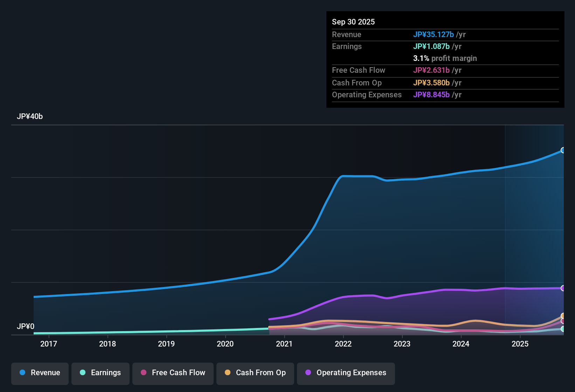575x392 pixels.
Task: Select the Operating Expenses endpoint marker
Action: [x=563, y=288]
